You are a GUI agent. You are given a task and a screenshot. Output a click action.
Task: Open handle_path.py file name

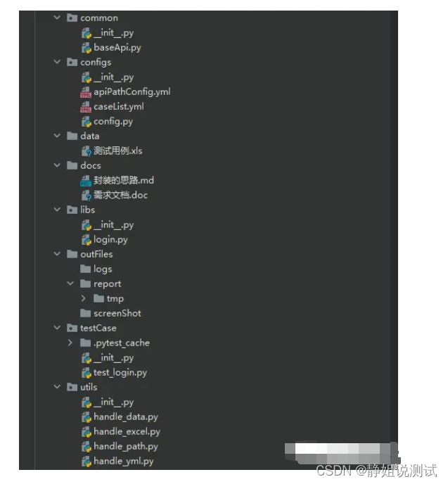126,446
